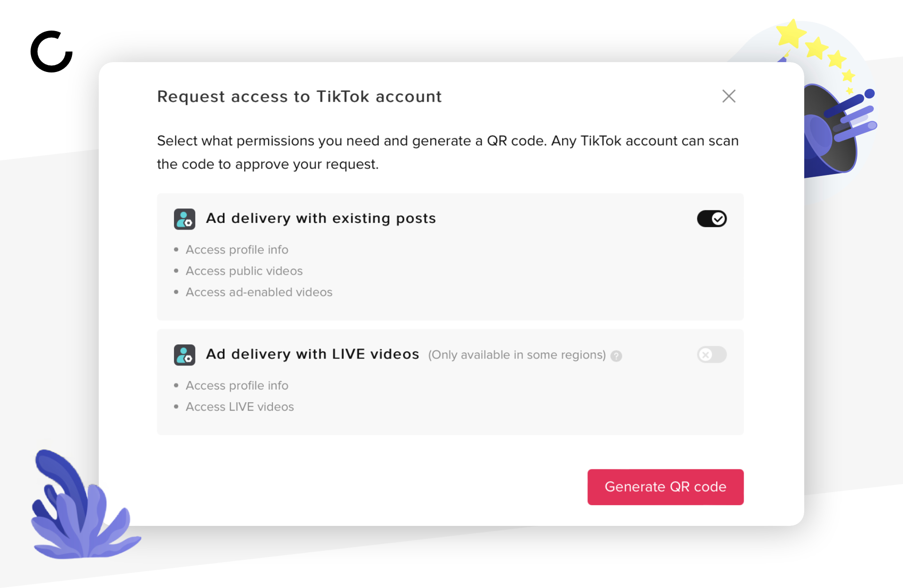Click the Only available in some regions note
This screenshot has width=903, height=588.
click(x=517, y=355)
